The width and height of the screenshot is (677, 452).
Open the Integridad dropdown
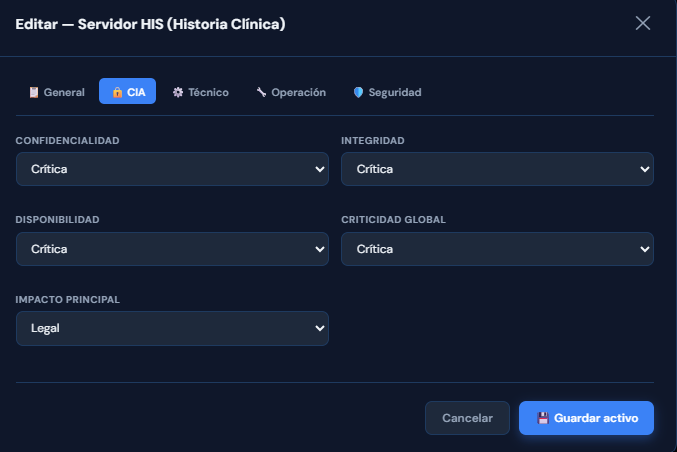pos(497,169)
